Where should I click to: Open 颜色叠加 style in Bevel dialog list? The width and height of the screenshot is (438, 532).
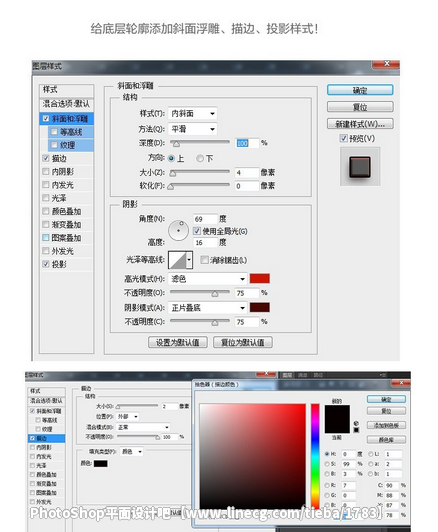66,211
